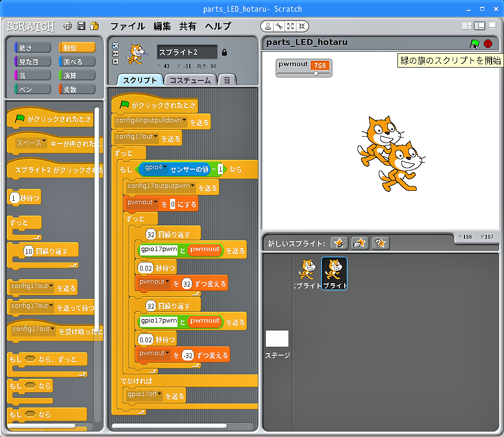
Task: Switch to full stage layout
Action: point(479,26)
